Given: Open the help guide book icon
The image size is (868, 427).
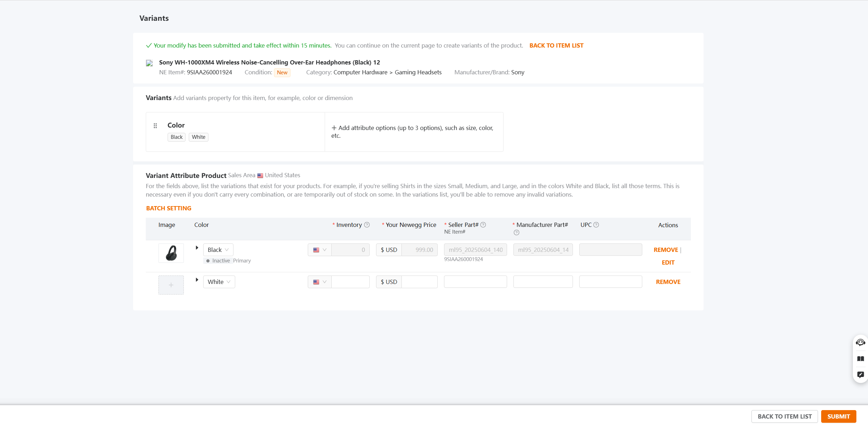Looking at the screenshot, I should tap(860, 359).
